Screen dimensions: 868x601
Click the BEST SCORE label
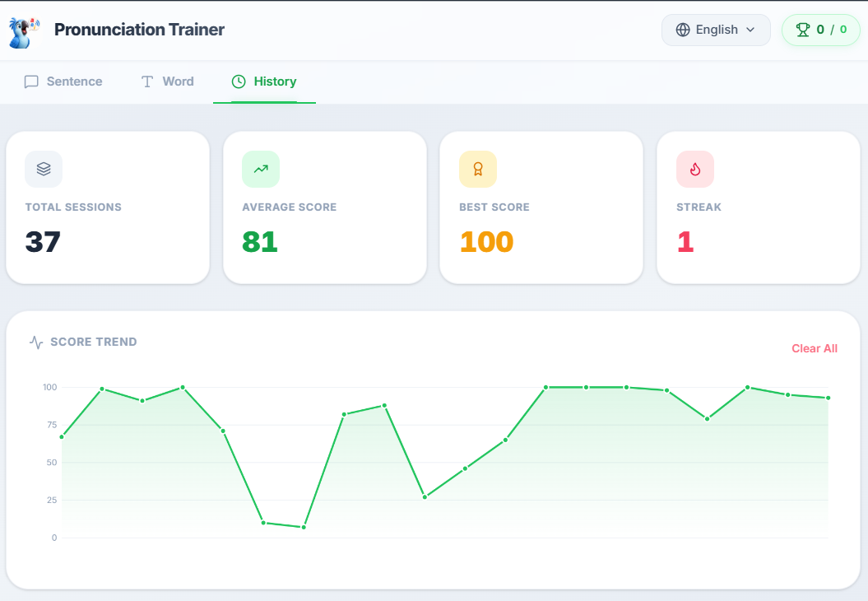point(494,207)
